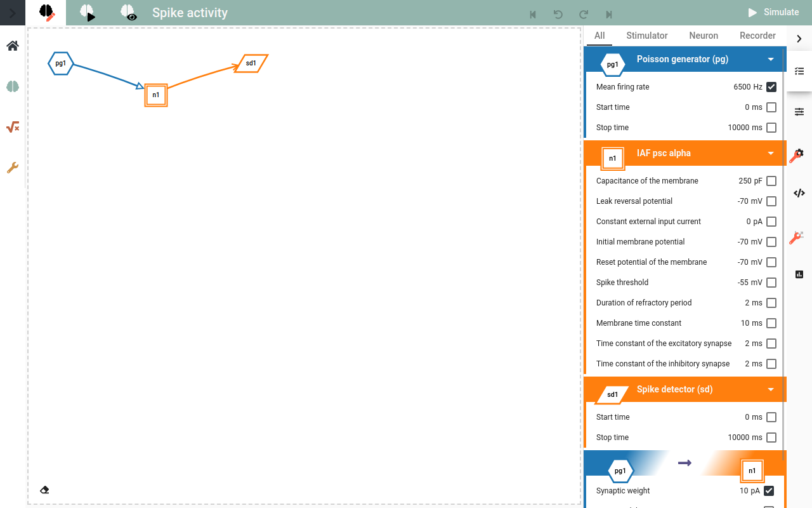The height and width of the screenshot is (508, 812).
Task: Start the simulation with Simulate
Action: (773, 12)
